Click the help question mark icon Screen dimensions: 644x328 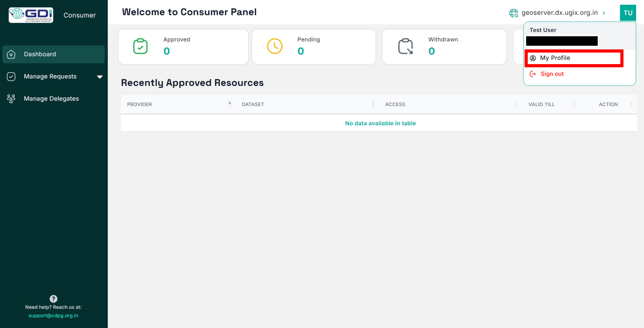[53, 298]
